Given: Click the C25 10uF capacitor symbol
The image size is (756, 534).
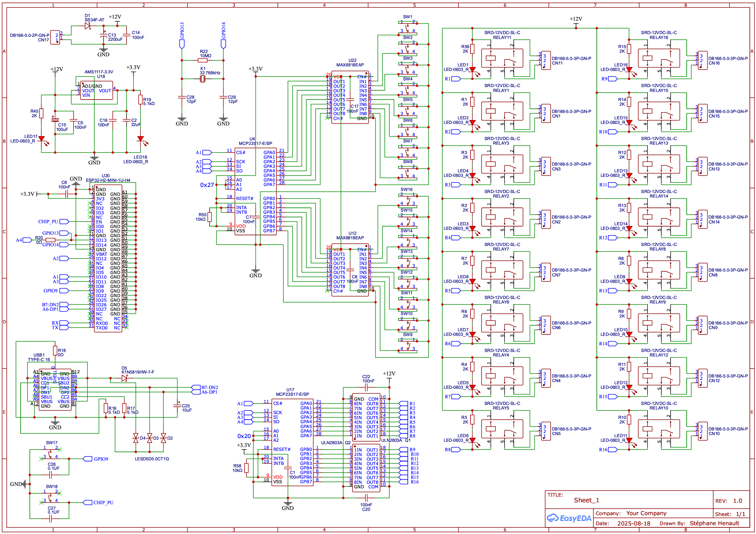Looking at the screenshot, I should (x=177, y=406).
